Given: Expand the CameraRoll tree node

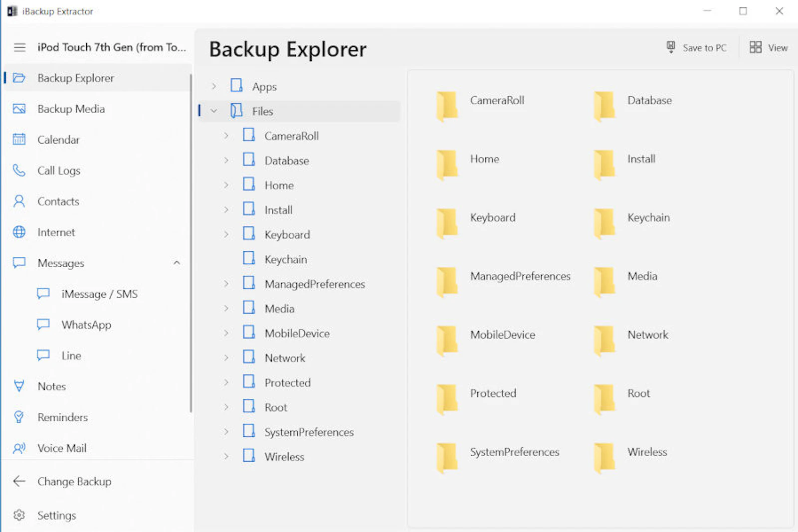Looking at the screenshot, I should coord(226,136).
